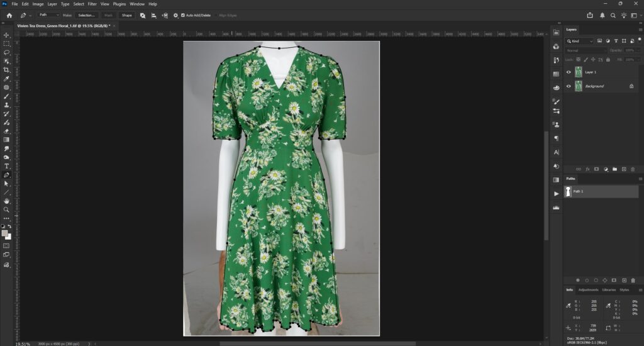Select the Path Selection tool
This screenshot has width=644, height=346.
[6, 184]
